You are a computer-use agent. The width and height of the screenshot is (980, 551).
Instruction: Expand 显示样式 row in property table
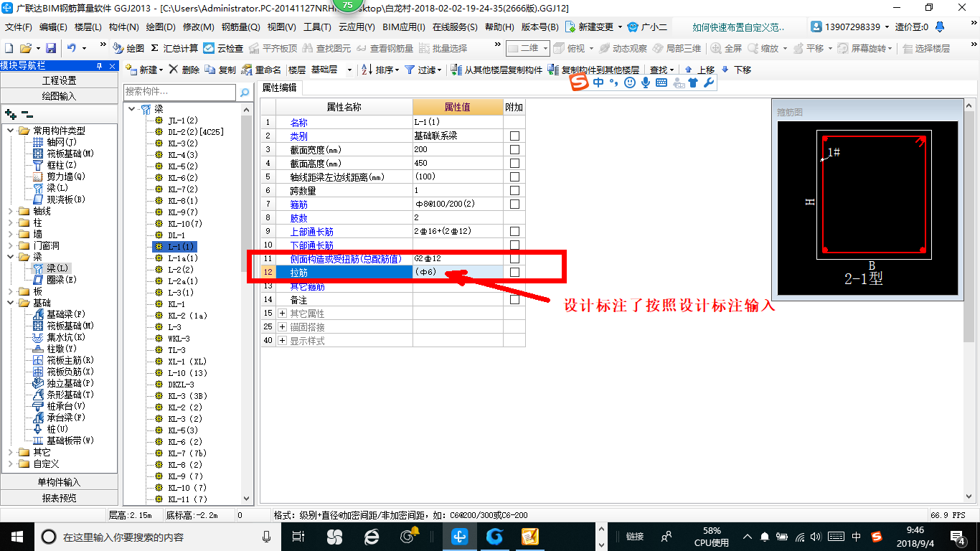282,341
